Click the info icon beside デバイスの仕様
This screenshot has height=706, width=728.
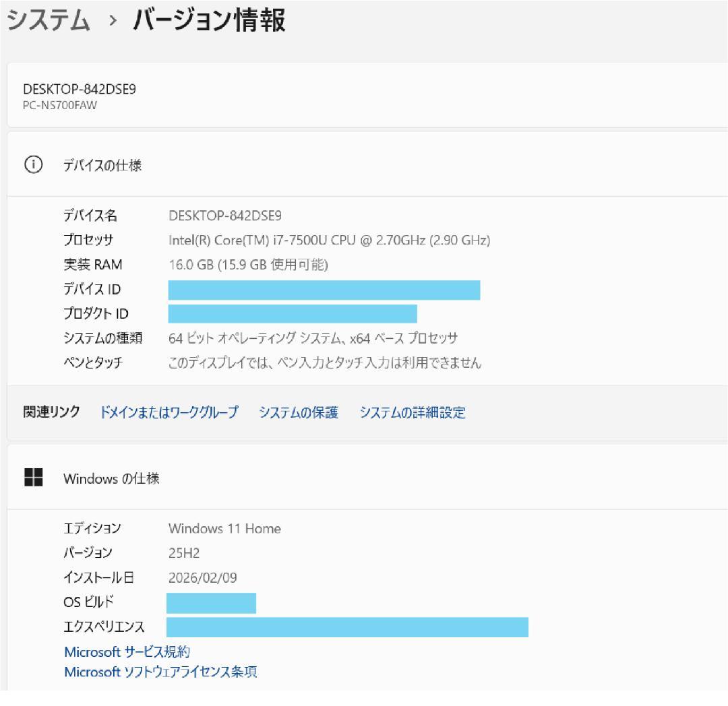34,164
